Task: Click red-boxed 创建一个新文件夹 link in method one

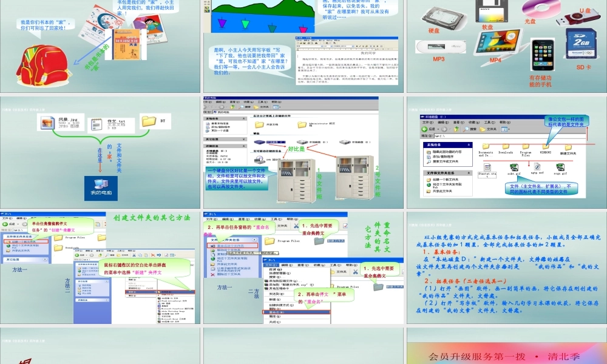Action: click(26, 241)
